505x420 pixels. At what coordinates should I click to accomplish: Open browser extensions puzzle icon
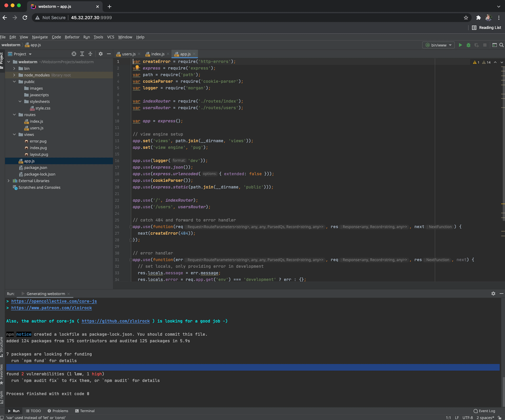point(478,17)
